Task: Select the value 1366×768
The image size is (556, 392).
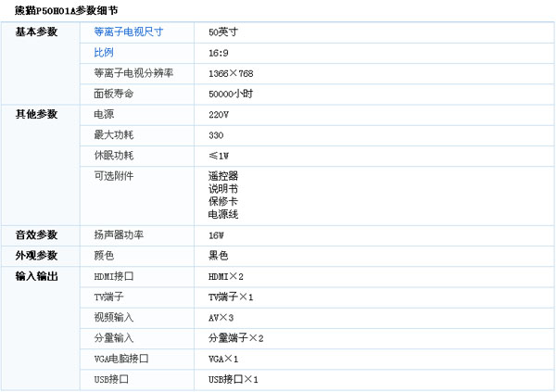Action: 231,74
